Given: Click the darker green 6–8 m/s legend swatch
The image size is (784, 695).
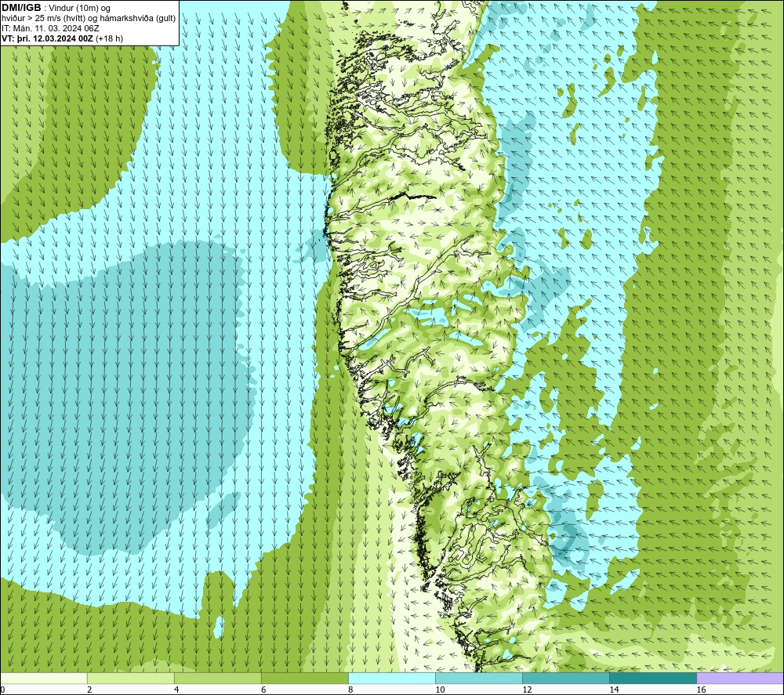Looking at the screenshot, I should pos(305,678).
